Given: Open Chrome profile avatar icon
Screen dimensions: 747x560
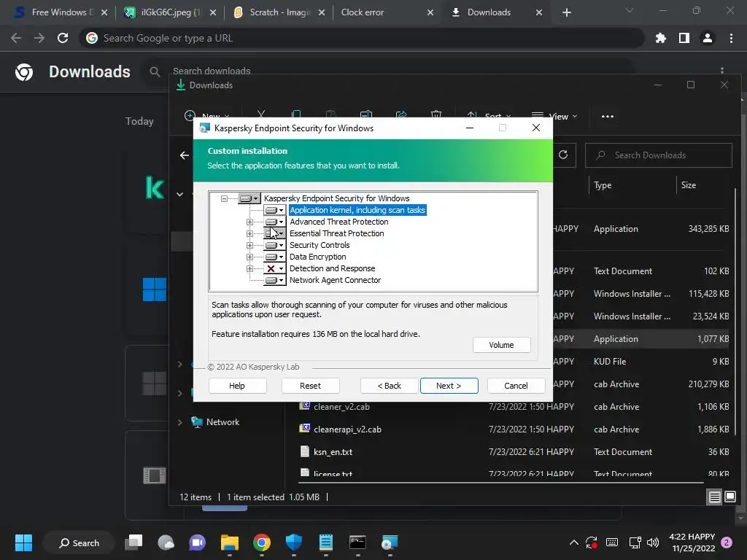Looking at the screenshot, I should point(708,38).
